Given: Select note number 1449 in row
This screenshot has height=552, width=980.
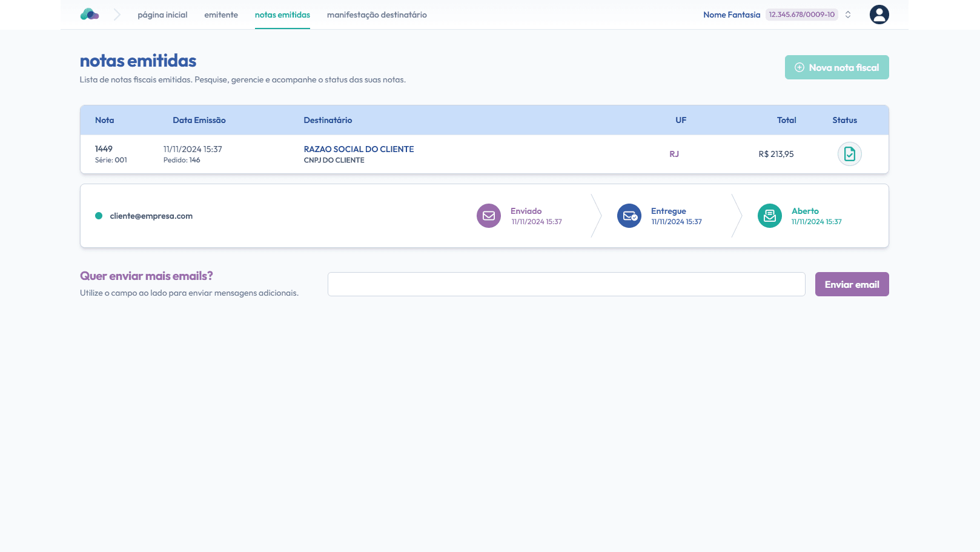Looking at the screenshot, I should [104, 149].
